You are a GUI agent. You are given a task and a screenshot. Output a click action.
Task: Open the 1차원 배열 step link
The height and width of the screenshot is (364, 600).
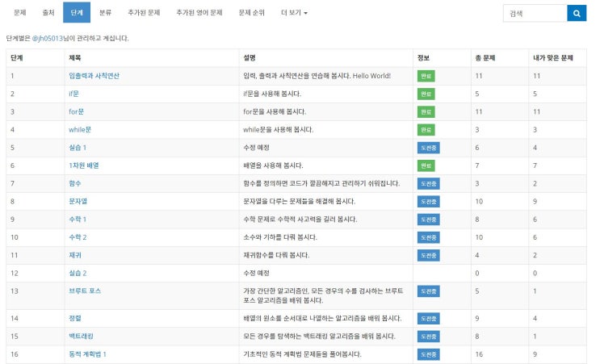(84, 165)
